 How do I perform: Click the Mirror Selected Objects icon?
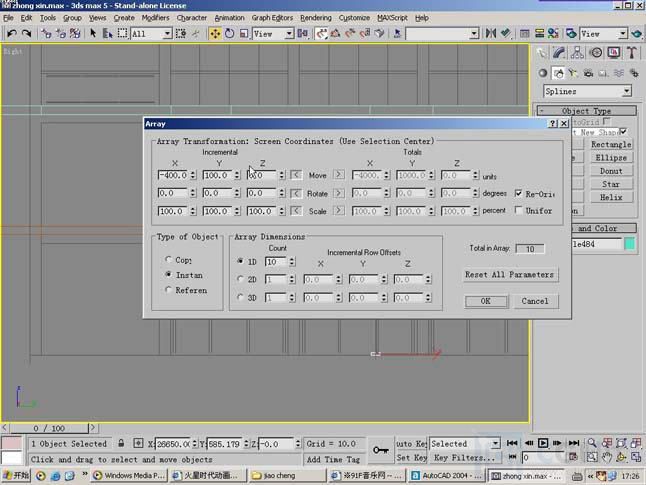(491, 33)
